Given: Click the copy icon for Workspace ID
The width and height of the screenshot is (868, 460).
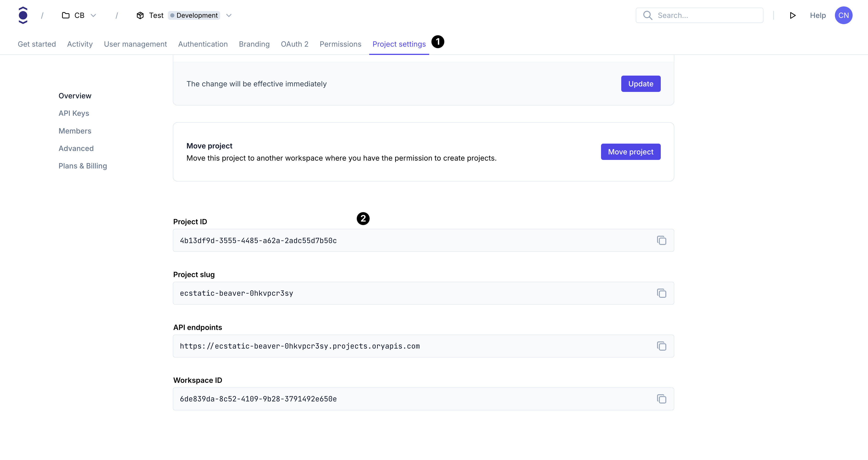Looking at the screenshot, I should pos(661,399).
